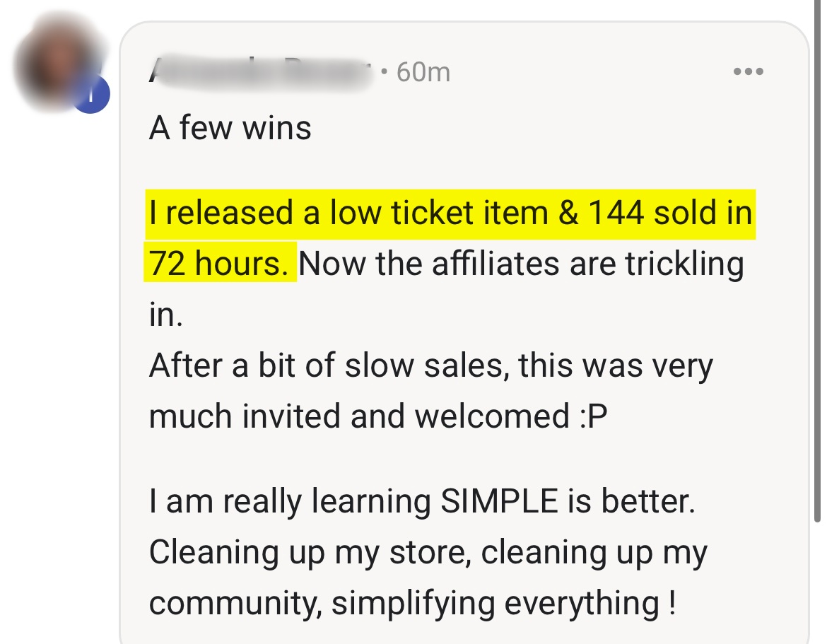Click the 60m timestamp

[423, 72]
